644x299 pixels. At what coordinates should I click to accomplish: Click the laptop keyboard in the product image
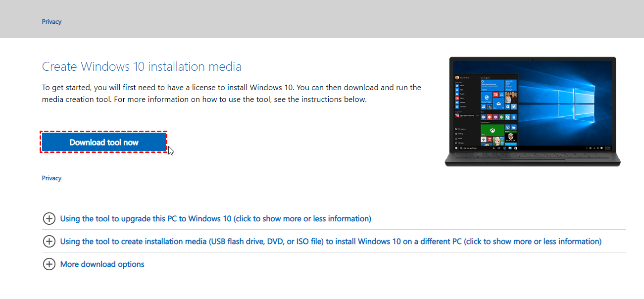pos(532,155)
